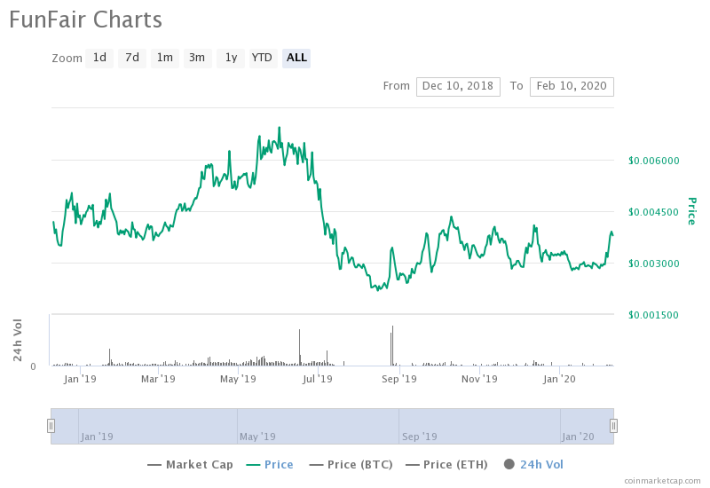
Task: Toggle the Market Cap series
Action: click(x=190, y=464)
